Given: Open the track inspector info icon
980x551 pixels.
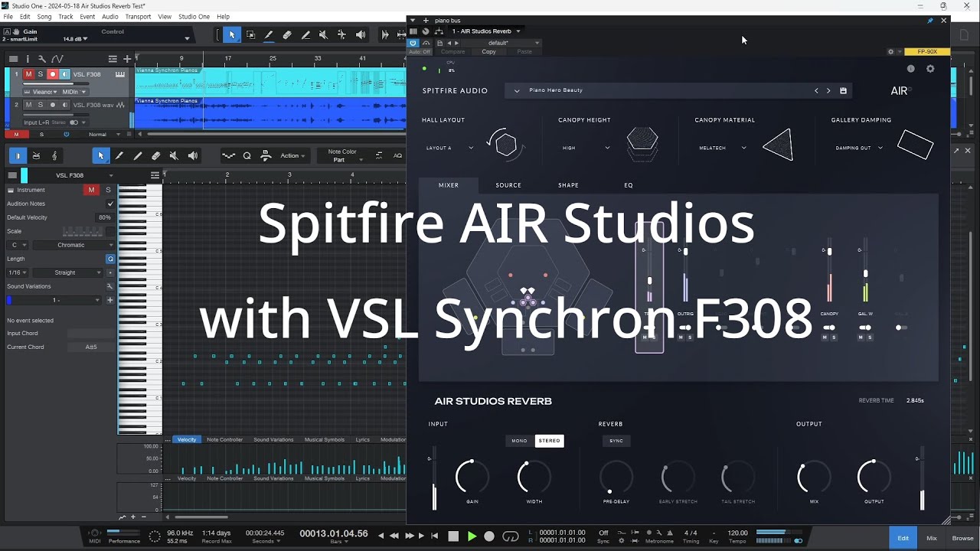Looking at the screenshot, I should [x=28, y=59].
